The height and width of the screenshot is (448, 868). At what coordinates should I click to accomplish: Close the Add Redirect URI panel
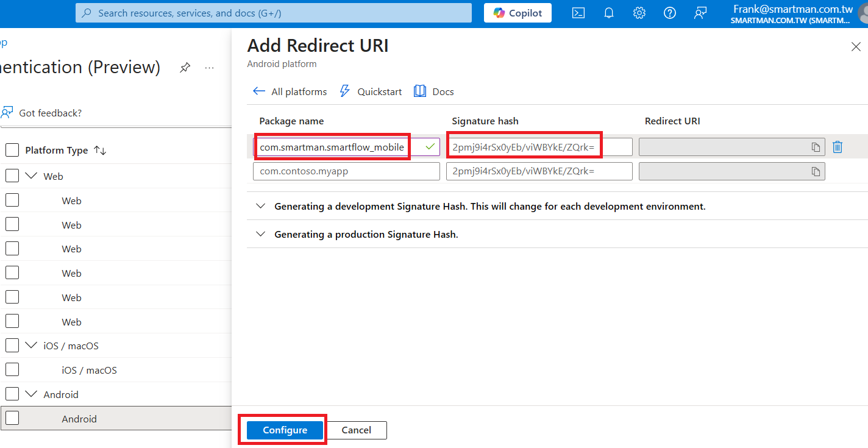point(856,47)
